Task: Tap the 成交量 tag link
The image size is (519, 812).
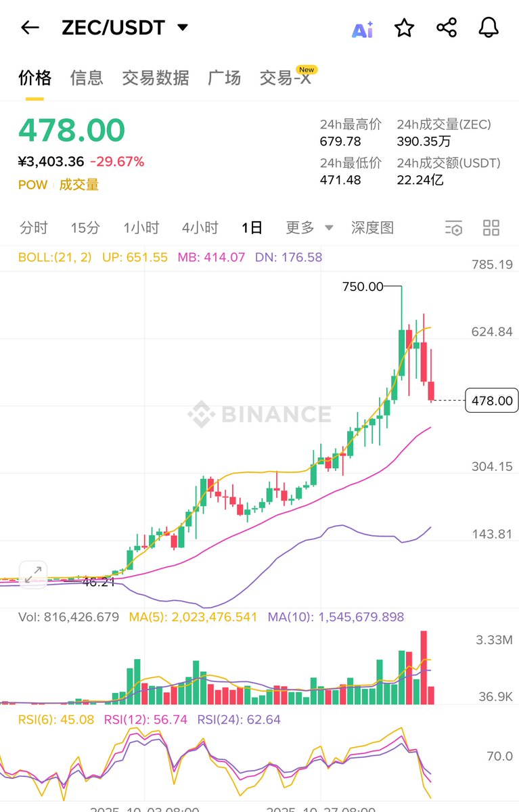Action: click(78, 185)
